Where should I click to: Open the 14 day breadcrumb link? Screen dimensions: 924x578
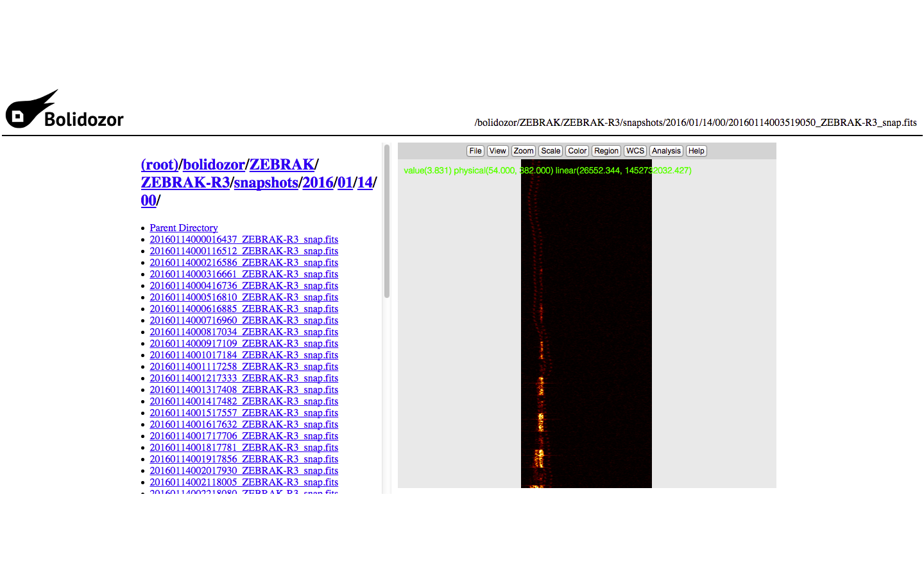point(365,182)
